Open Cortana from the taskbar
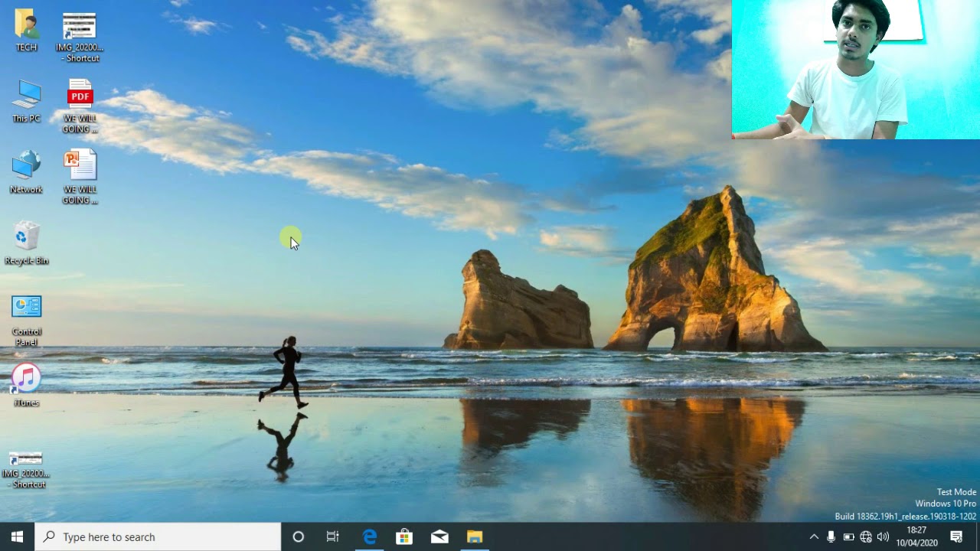The image size is (980, 551). pos(299,537)
